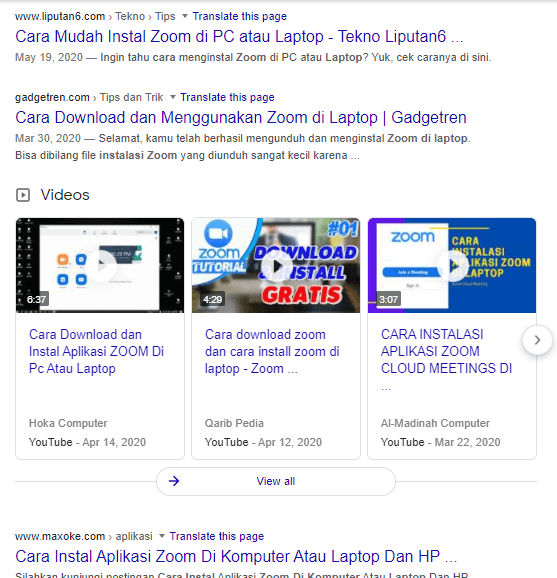This screenshot has width=557, height=578.
Task: Expand dropdown arrow next to gadgetren breadcrumb
Action: coord(173,97)
